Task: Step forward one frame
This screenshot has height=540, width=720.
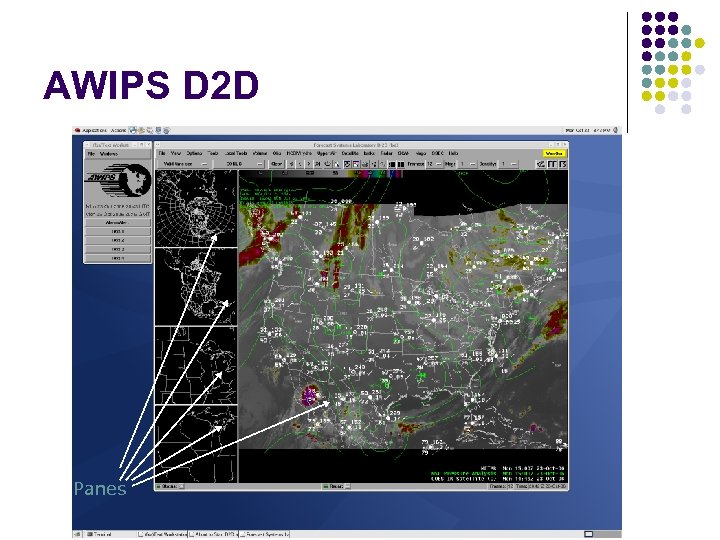Action: tap(309, 164)
